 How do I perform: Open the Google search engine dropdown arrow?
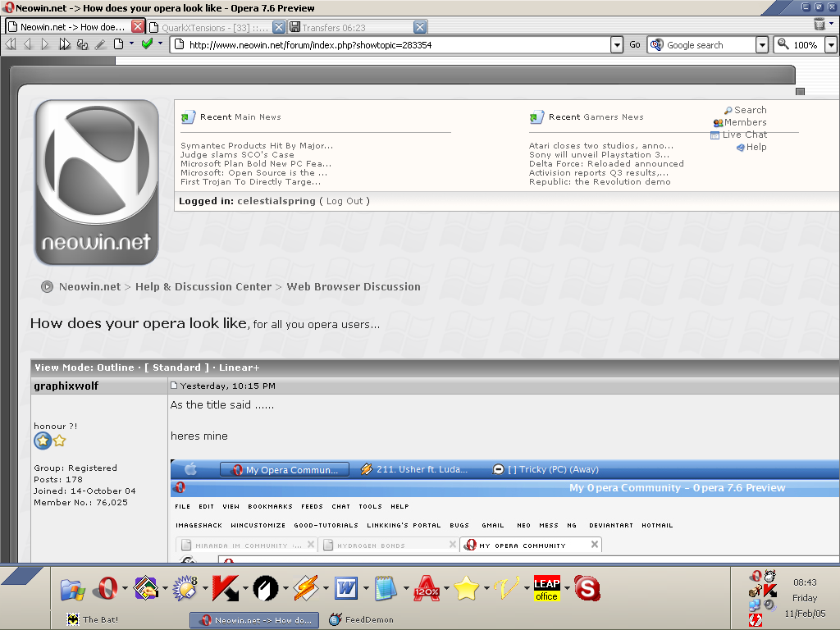click(x=761, y=44)
